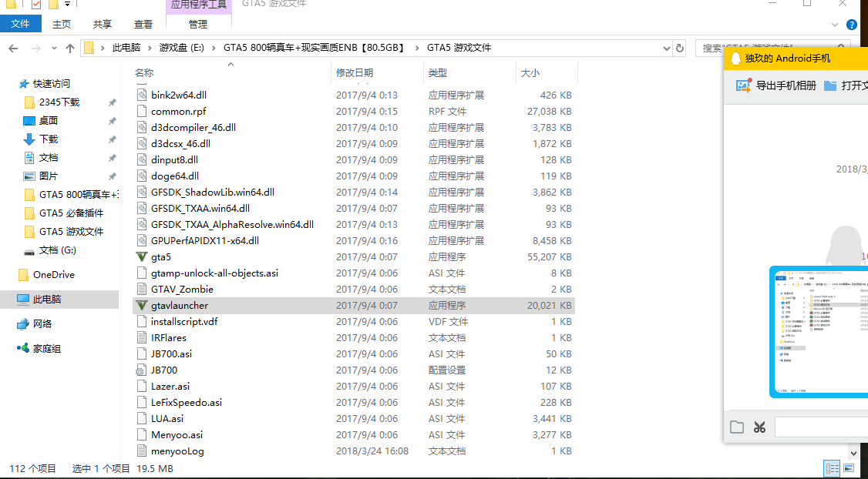The height and width of the screenshot is (479, 868).
Task: Select the gtavlauncher application icon
Action: [143, 305]
